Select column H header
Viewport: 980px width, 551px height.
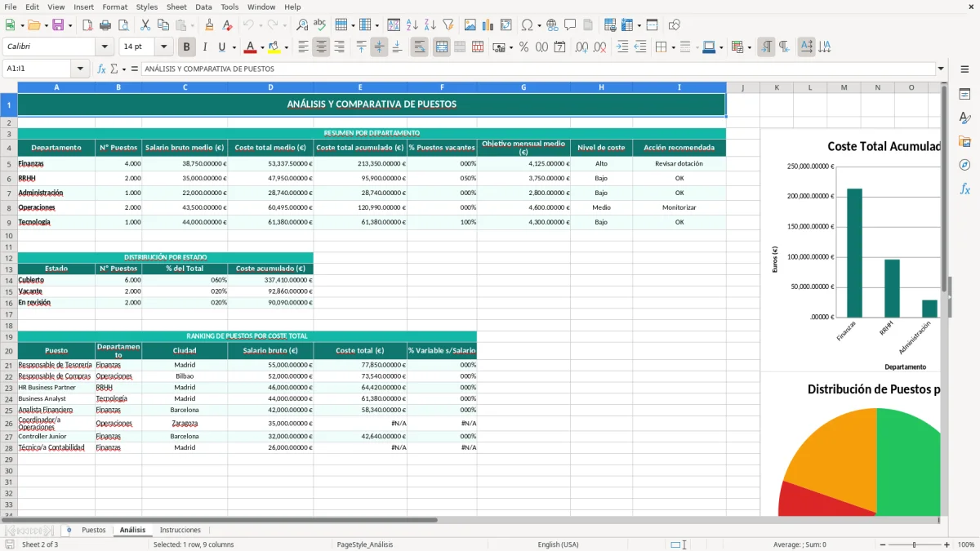pos(601,87)
